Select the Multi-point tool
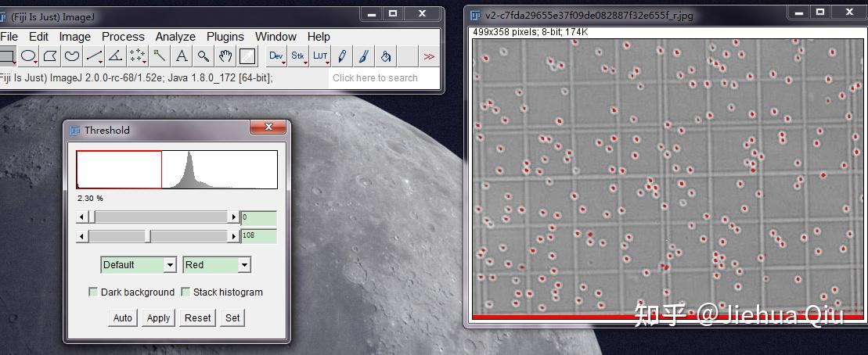This screenshot has height=355, width=868. 138,56
